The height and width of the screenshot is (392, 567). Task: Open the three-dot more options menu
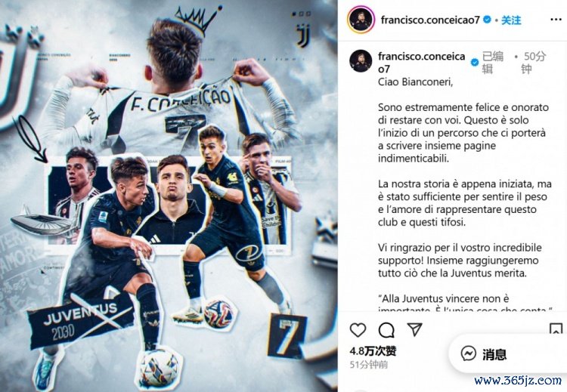point(556,20)
